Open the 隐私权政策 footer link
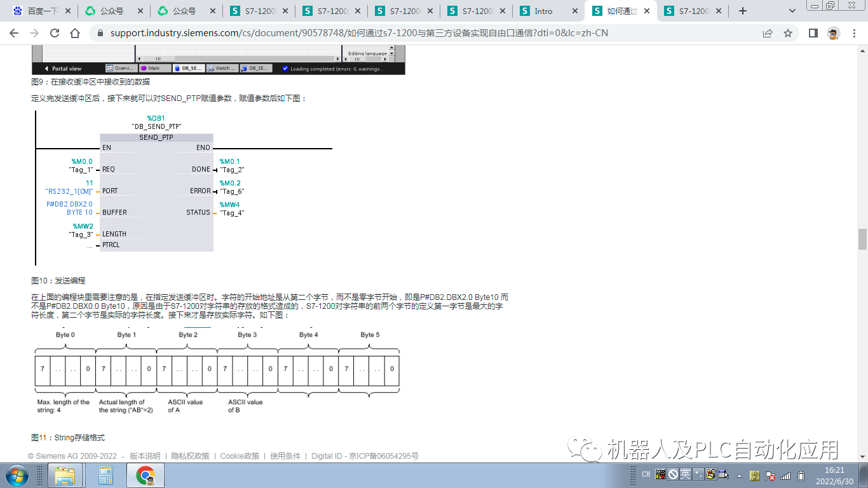868x488 pixels. pyautogui.click(x=190, y=456)
